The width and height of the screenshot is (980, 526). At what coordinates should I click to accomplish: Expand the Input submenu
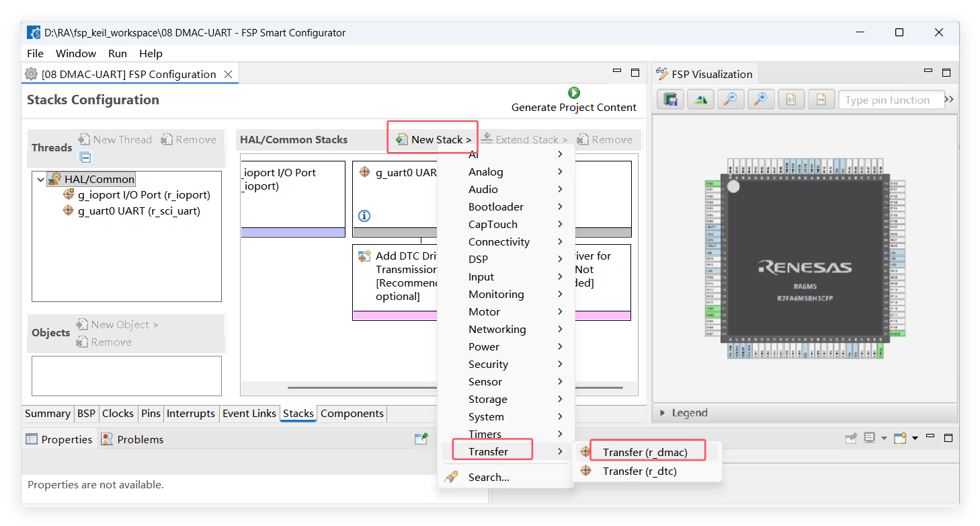click(x=505, y=276)
